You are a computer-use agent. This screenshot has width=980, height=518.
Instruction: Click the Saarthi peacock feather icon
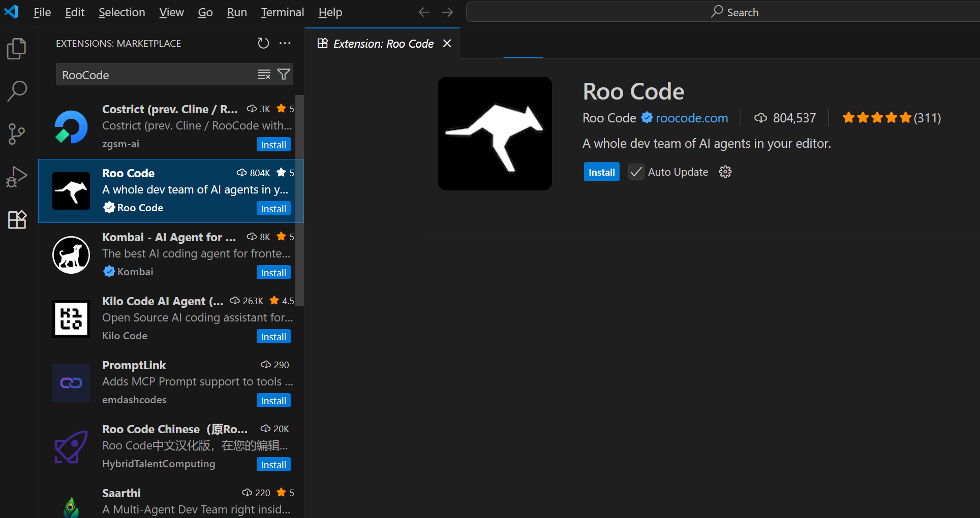71,507
